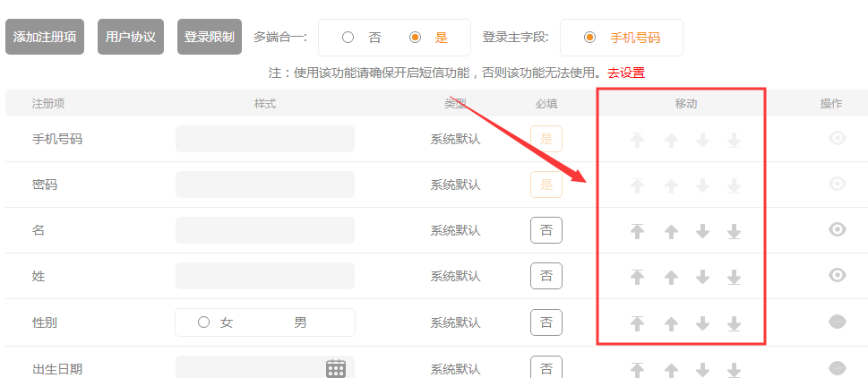Image resolution: width=868 pixels, height=378 pixels.
Task: Move the 出生日期 row up one position
Action: (670, 369)
